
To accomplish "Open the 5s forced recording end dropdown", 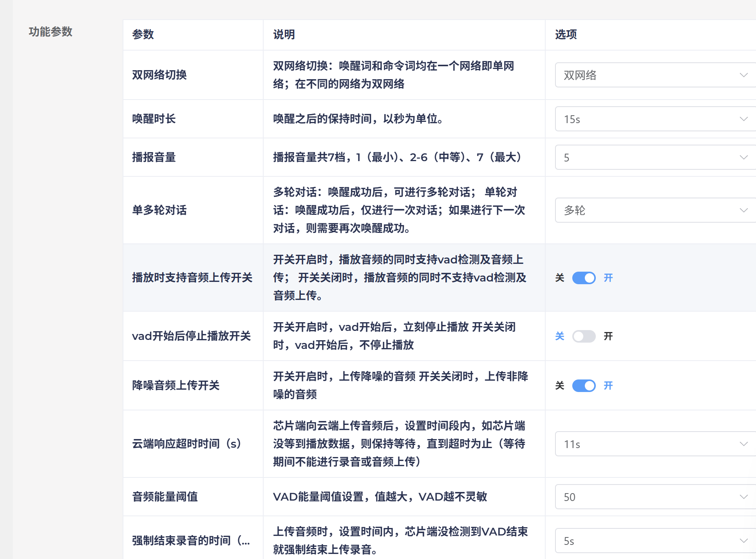I will tap(650, 541).
